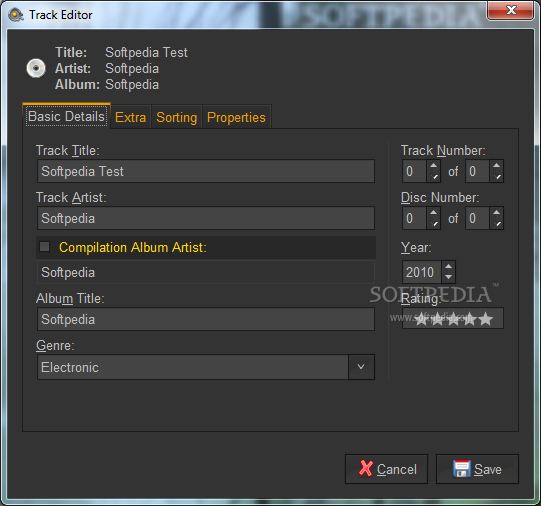Click the disc number field
Screen dimensions: 541x506
(415, 218)
